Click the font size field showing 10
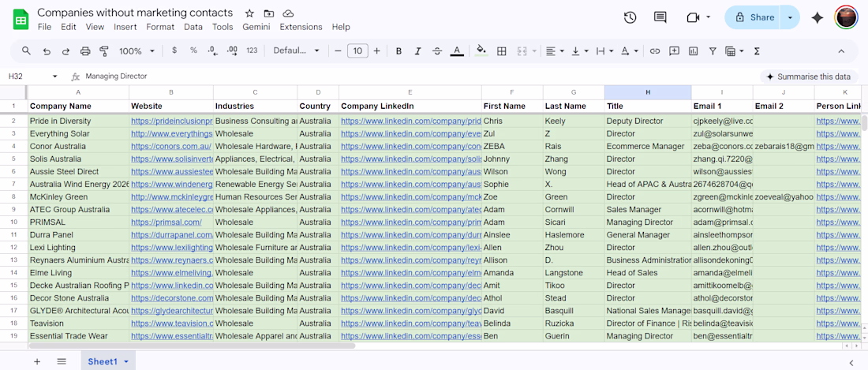The height and width of the screenshot is (370, 868). pyautogui.click(x=357, y=50)
